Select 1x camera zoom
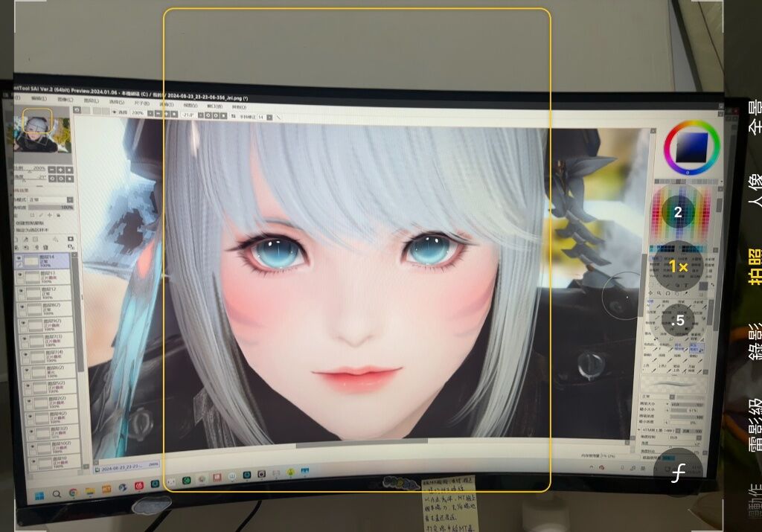 coord(678,266)
